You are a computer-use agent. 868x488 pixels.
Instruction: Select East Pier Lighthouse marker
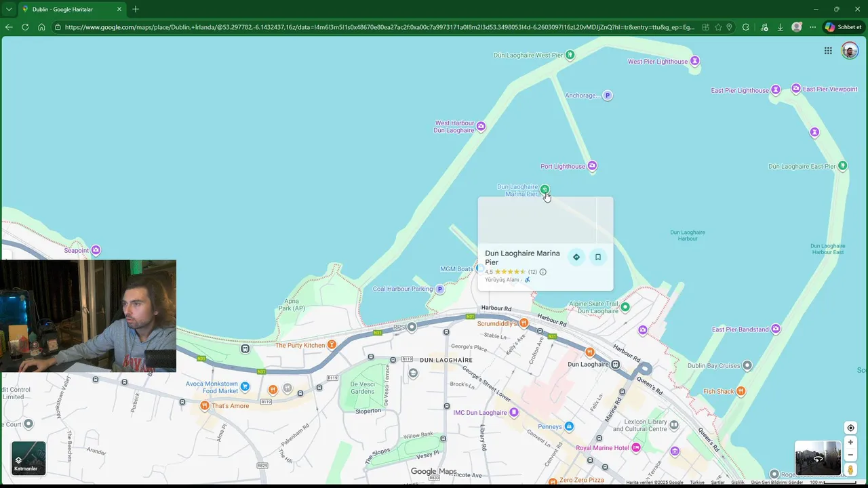click(776, 90)
